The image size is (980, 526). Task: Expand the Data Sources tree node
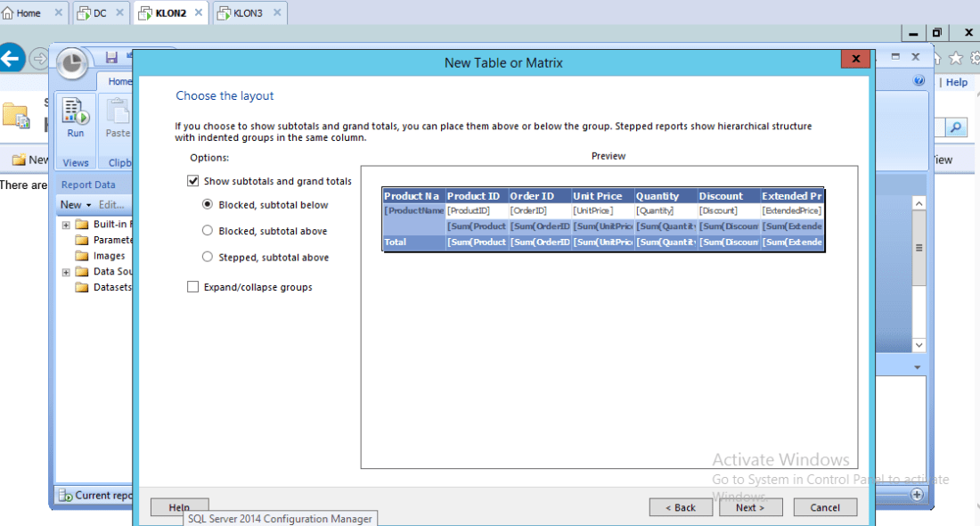[66, 272]
